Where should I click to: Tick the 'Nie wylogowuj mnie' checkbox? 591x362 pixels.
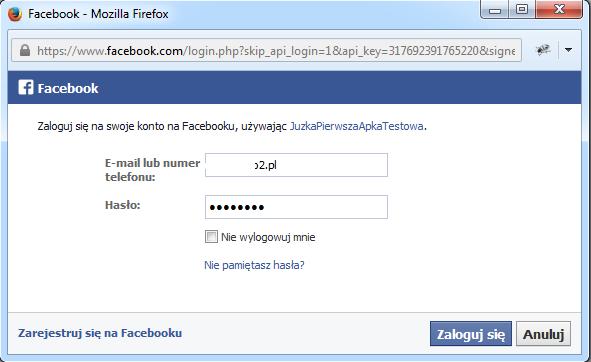(x=211, y=237)
